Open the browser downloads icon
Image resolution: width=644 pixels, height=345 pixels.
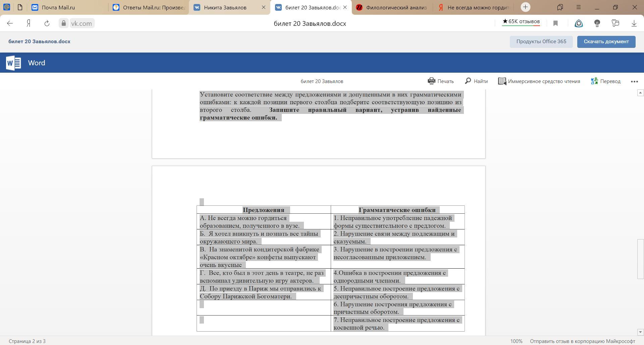tap(634, 23)
